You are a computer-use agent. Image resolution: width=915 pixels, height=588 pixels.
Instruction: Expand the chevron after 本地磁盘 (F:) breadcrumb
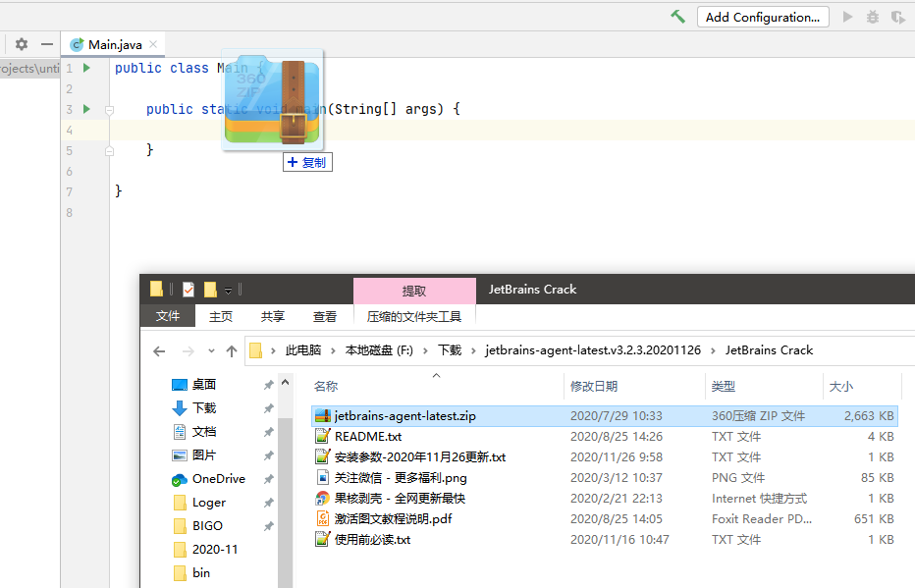click(425, 350)
